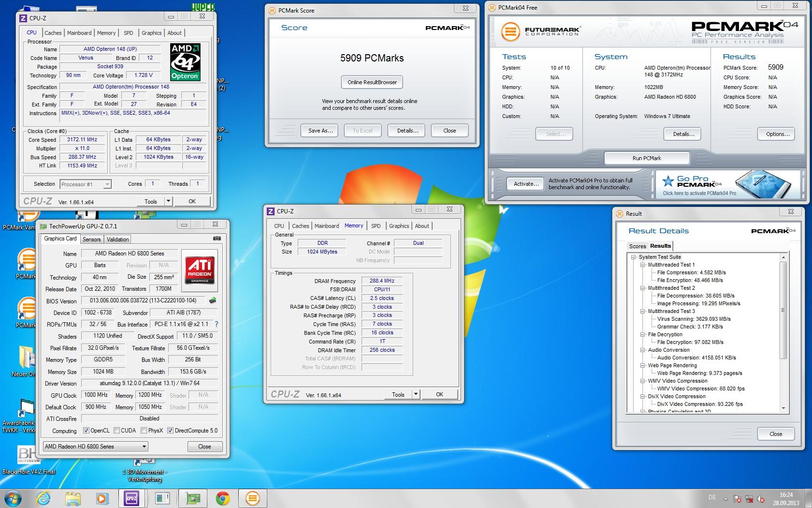Collapse the File Decryption node
The height and width of the screenshot is (508, 812).
pyautogui.click(x=643, y=334)
